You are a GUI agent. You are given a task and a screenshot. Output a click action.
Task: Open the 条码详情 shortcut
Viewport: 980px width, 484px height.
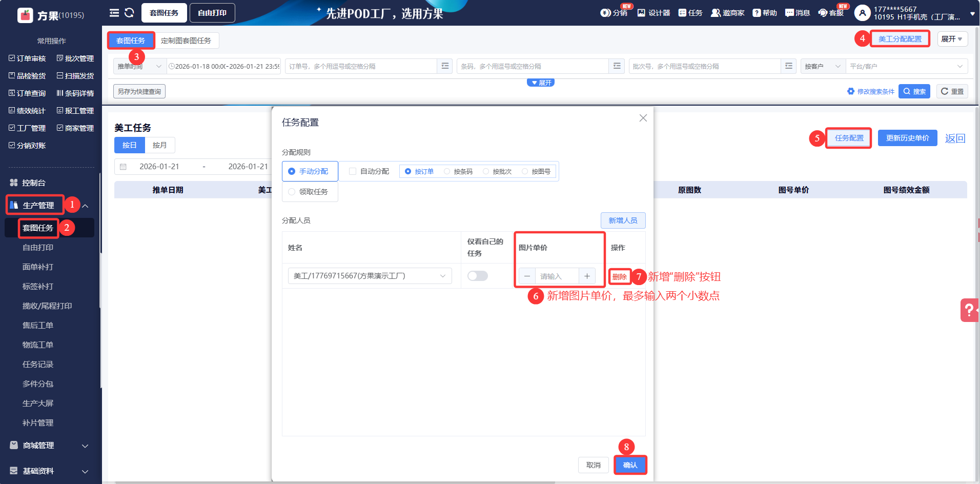75,93
